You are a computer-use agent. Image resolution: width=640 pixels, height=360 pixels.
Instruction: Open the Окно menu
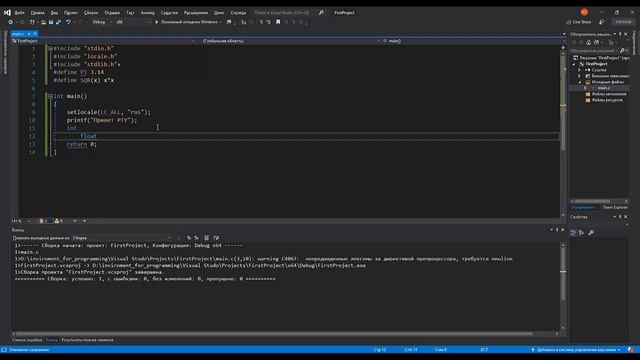point(219,13)
